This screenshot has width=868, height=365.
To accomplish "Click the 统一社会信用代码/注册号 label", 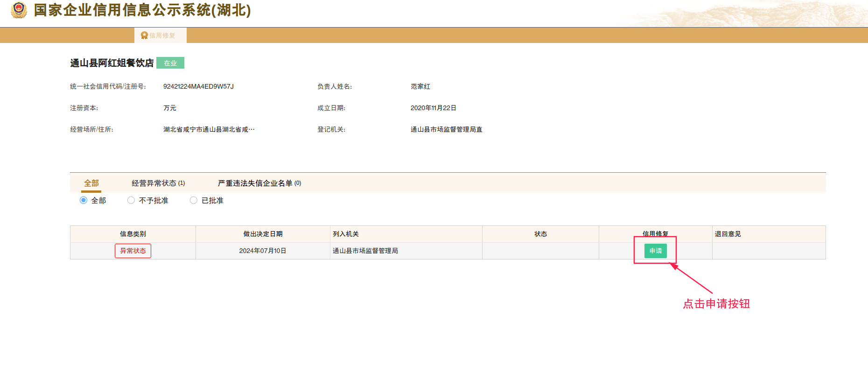I will pos(108,86).
